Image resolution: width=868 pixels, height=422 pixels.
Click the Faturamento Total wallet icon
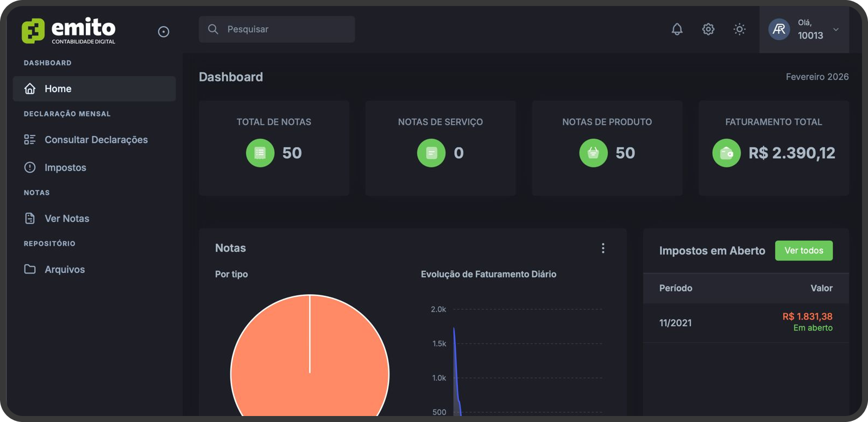pyautogui.click(x=726, y=153)
